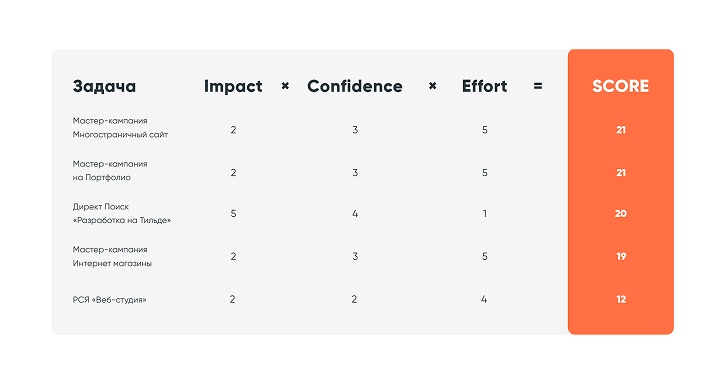Click the score 20 in orange column
Image resolution: width=726 pixels, height=385 pixels.
[620, 214]
